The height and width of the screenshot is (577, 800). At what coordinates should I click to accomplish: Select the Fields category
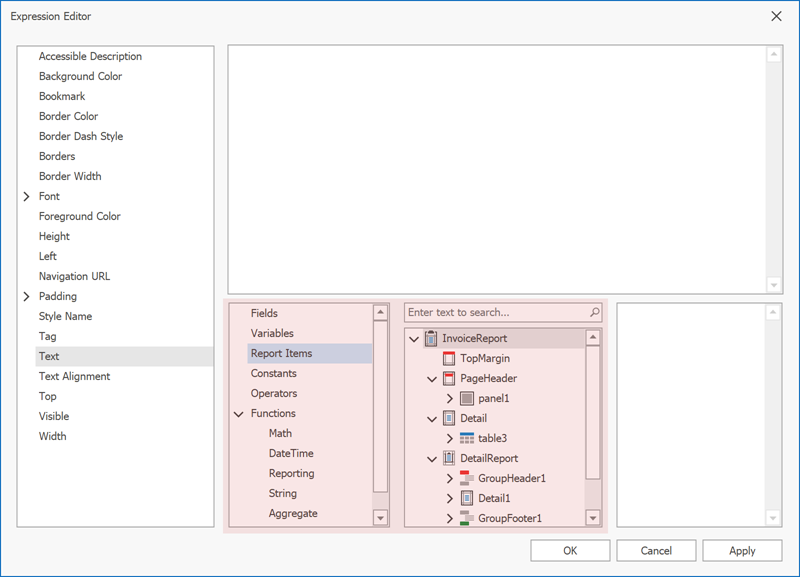coord(264,313)
